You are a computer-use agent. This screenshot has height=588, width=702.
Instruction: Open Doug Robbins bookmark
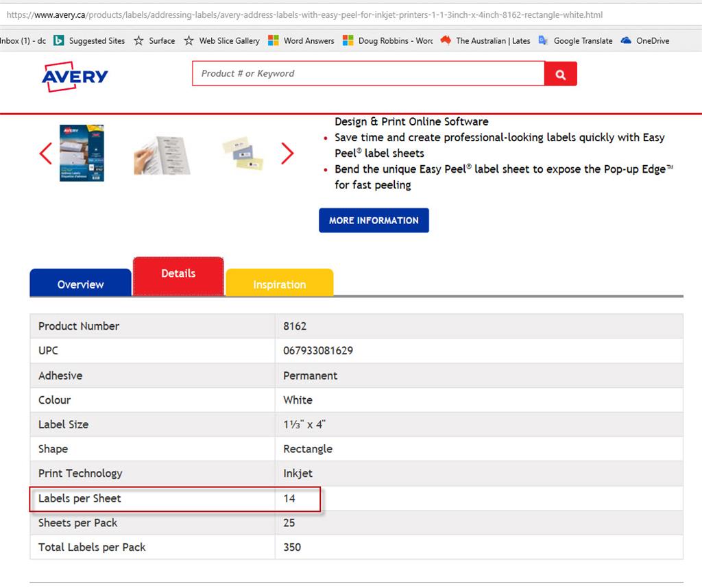388,40
